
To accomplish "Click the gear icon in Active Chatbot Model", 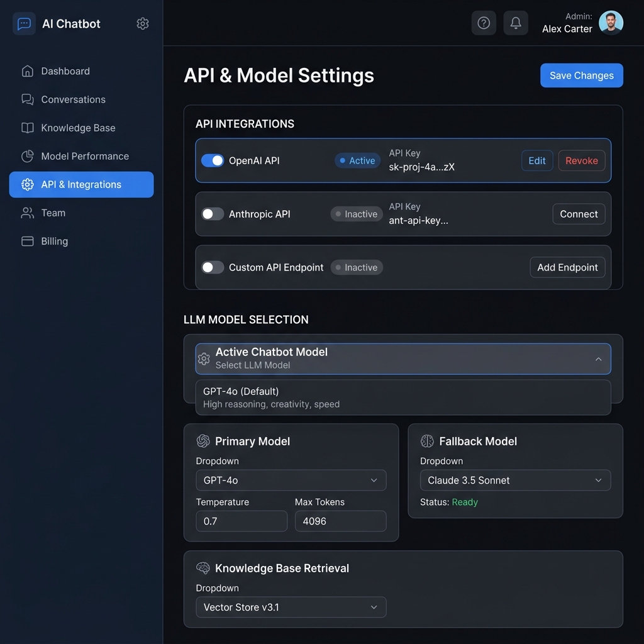I will click(x=204, y=359).
